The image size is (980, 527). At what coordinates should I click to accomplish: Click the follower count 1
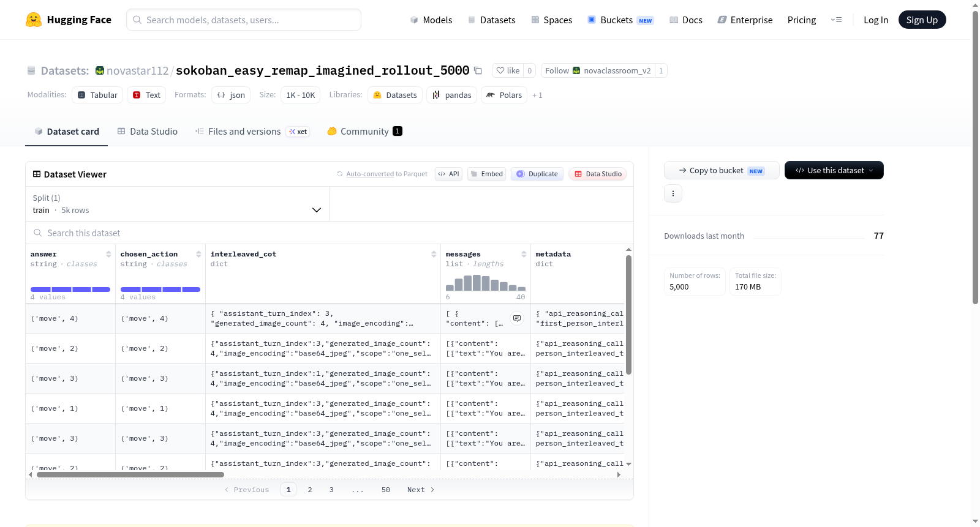661,70
